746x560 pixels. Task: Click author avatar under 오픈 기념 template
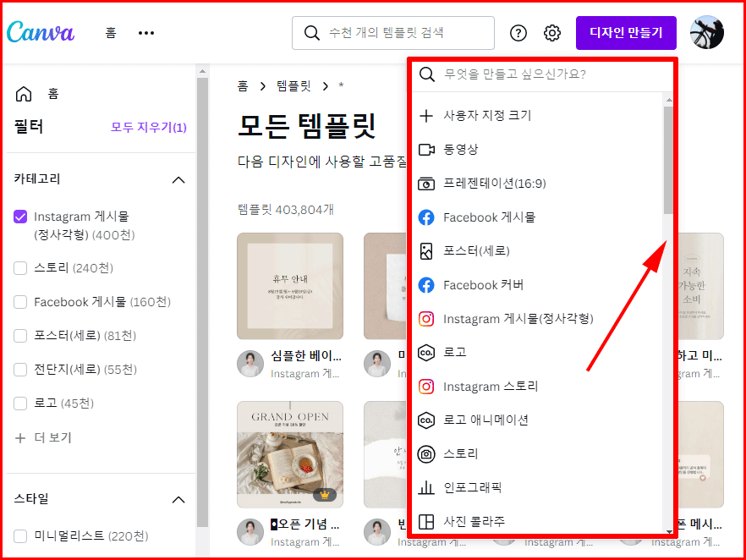(250, 532)
